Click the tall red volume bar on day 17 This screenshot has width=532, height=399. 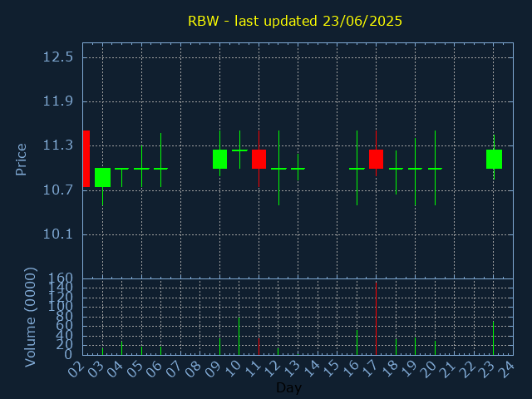pyautogui.click(x=377, y=318)
